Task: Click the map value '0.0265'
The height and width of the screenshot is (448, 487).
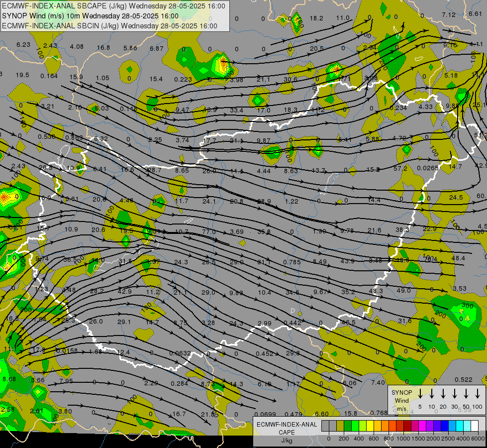Action: (x=428, y=168)
